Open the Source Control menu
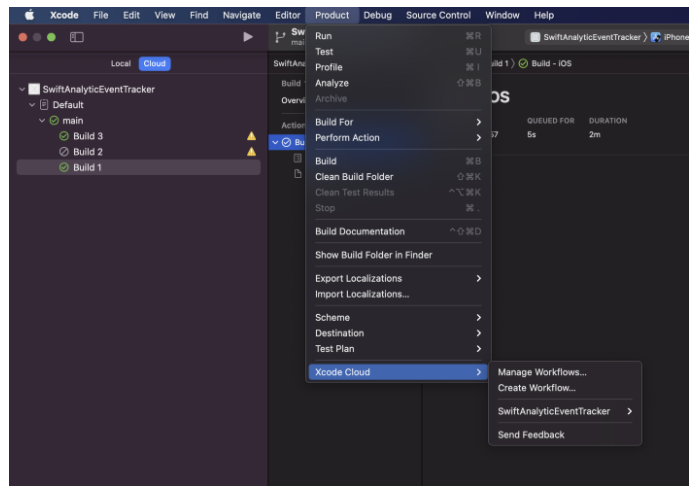The height and width of the screenshot is (498, 700). pyautogui.click(x=438, y=15)
